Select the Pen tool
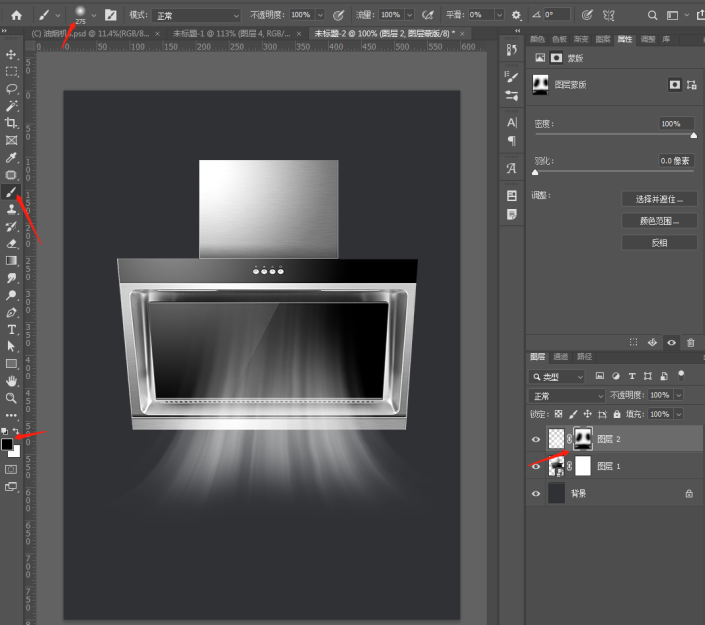The width and height of the screenshot is (705, 625). point(11,312)
